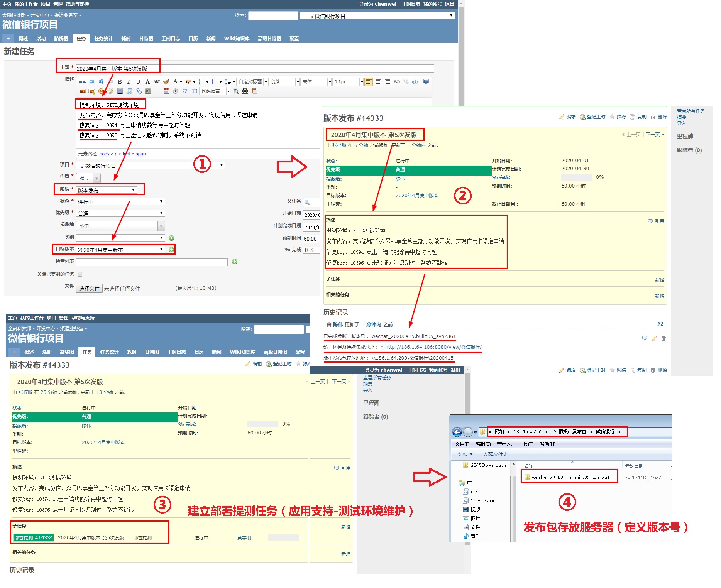This screenshot has width=721, height=588.
Task: Open the 跟踪 tracker dropdown
Action: click(107, 190)
